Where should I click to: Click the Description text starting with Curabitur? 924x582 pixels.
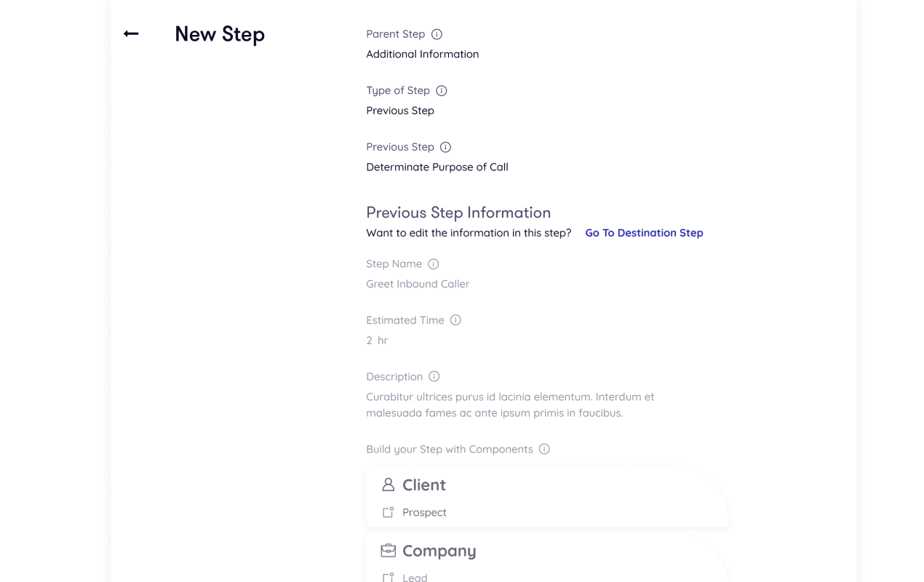[x=510, y=404]
